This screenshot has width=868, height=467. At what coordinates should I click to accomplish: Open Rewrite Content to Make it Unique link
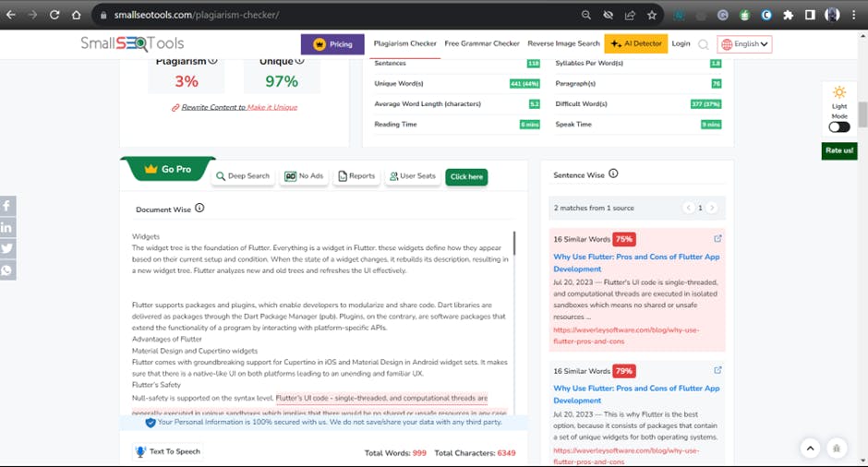tap(238, 107)
